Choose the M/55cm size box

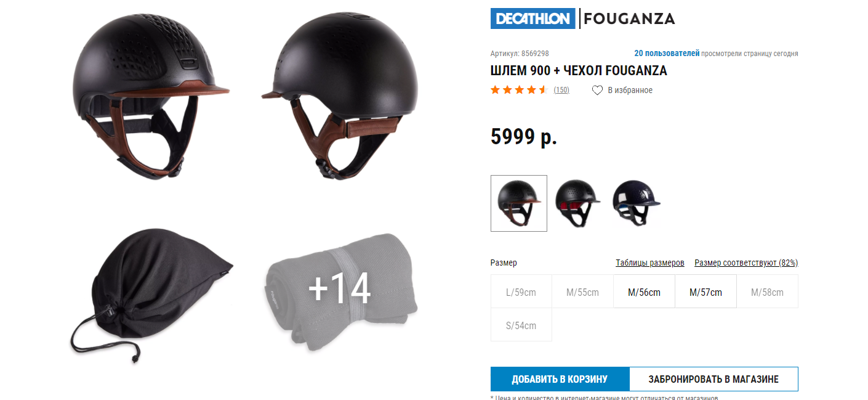[582, 292]
